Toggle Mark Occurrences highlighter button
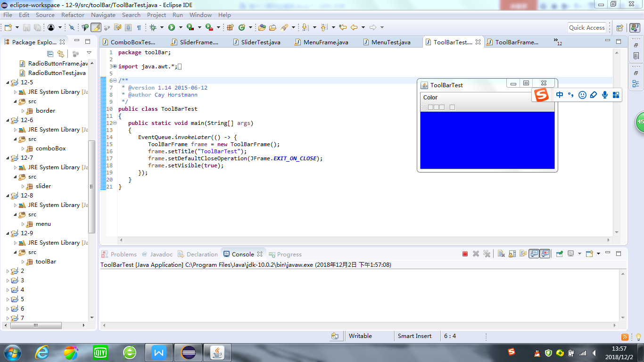 pos(96,27)
